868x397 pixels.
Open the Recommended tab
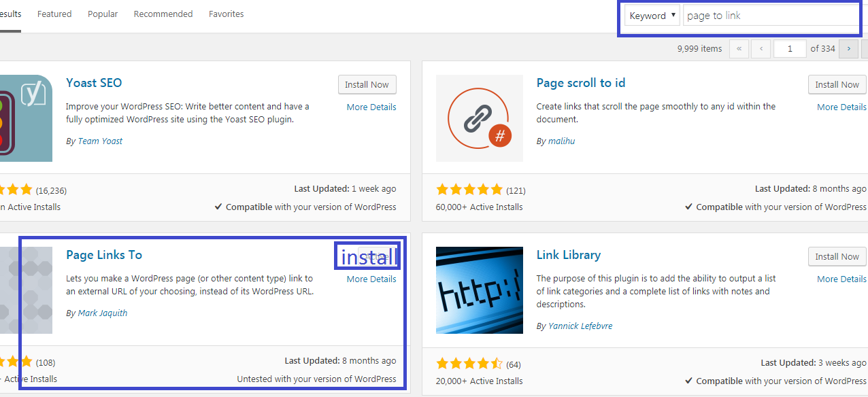(x=163, y=14)
